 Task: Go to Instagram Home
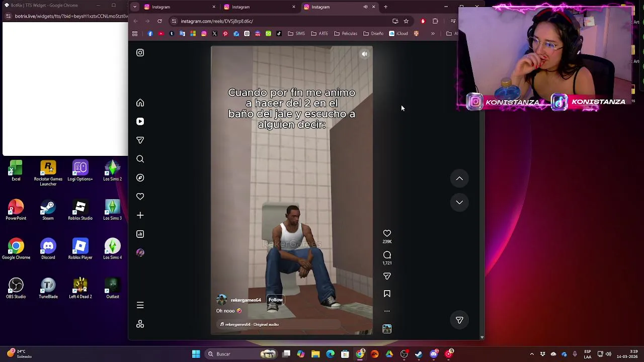tap(140, 103)
